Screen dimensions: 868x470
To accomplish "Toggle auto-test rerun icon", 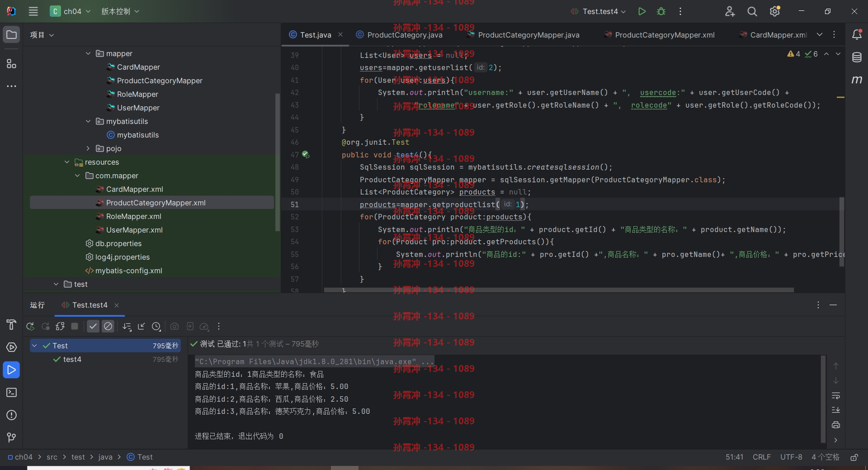I will click(60, 326).
